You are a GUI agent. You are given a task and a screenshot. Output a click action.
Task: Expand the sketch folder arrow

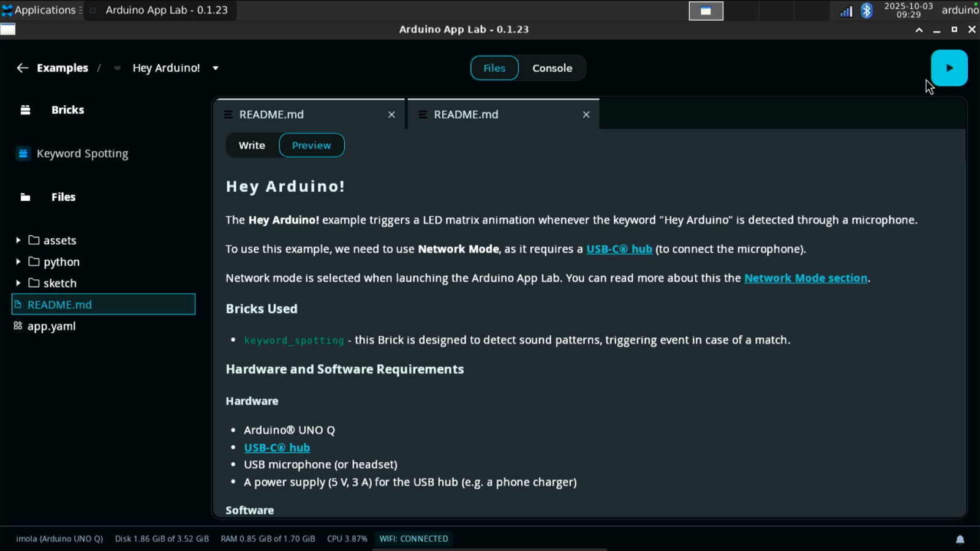tap(18, 283)
